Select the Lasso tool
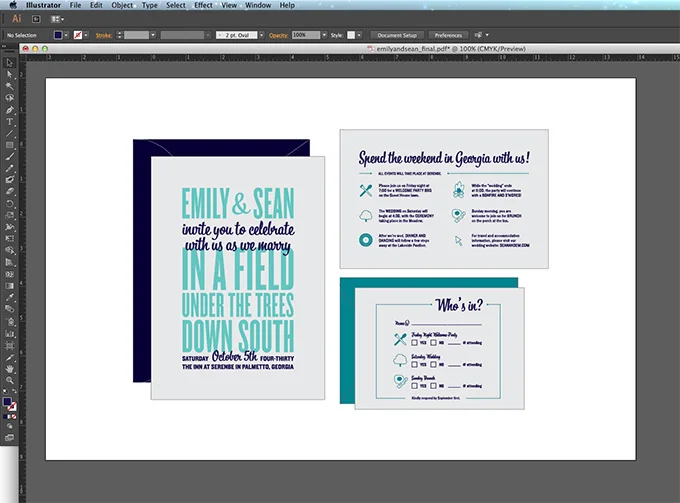Screen dimensions: 680x503 click(x=10, y=98)
